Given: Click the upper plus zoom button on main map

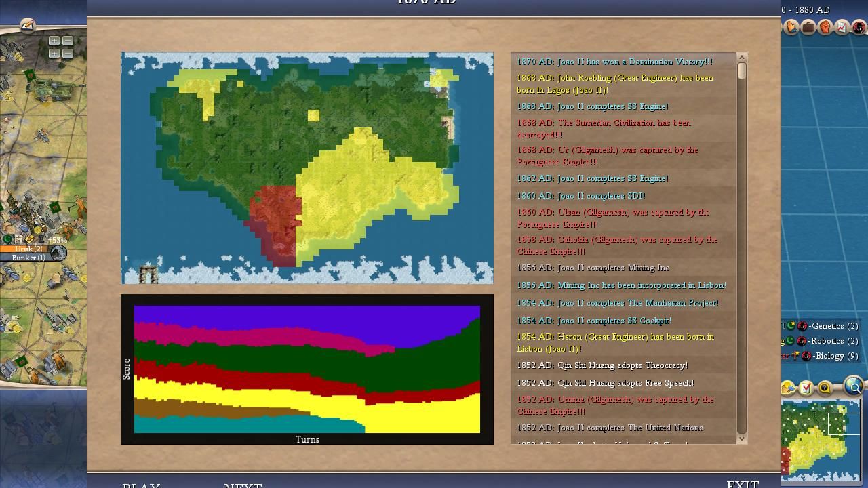Looking at the screenshot, I should (x=54, y=41).
